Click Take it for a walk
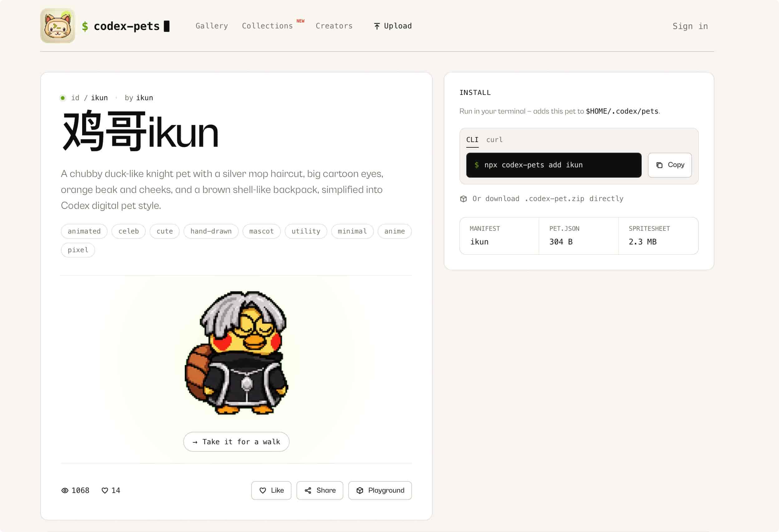 (236, 442)
